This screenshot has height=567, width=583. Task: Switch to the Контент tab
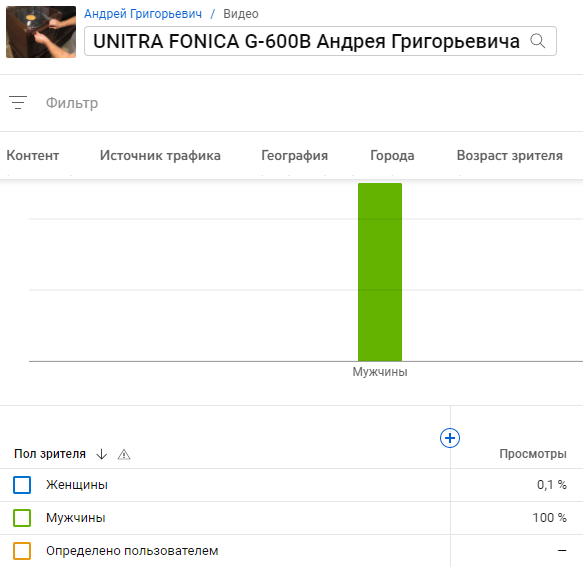33,155
